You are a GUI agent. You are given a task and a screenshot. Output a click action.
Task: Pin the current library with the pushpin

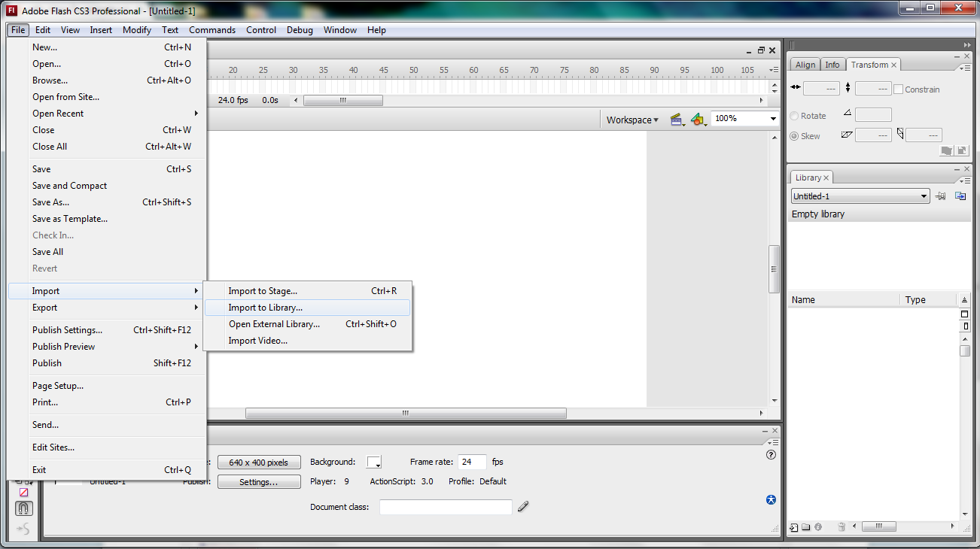tap(940, 196)
